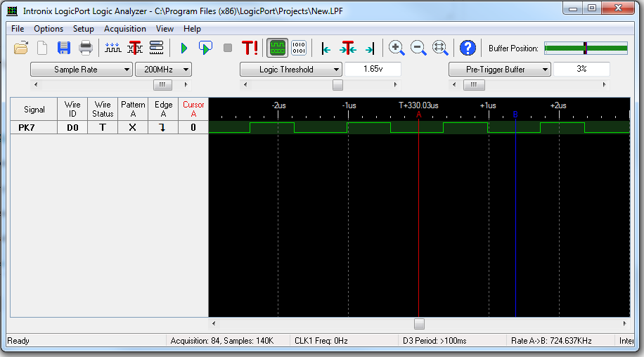
Task: Open trigger settings icon with red T
Action: pos(135,48)
